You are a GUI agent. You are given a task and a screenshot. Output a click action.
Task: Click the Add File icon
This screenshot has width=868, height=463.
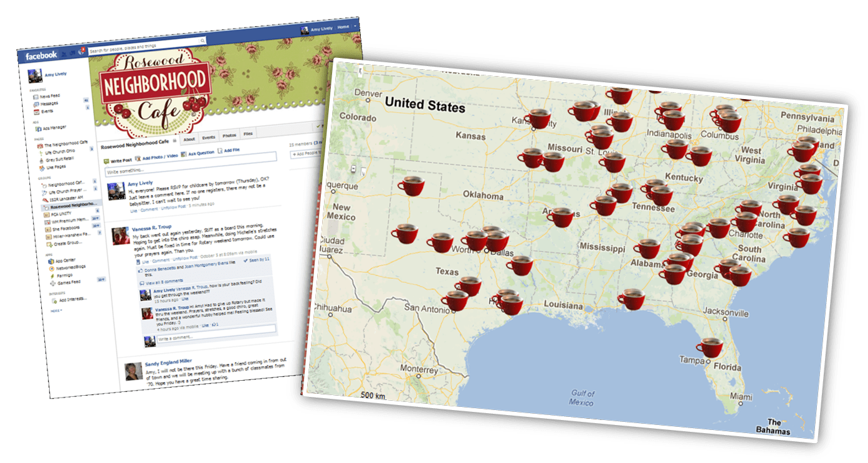pos(220,150)
